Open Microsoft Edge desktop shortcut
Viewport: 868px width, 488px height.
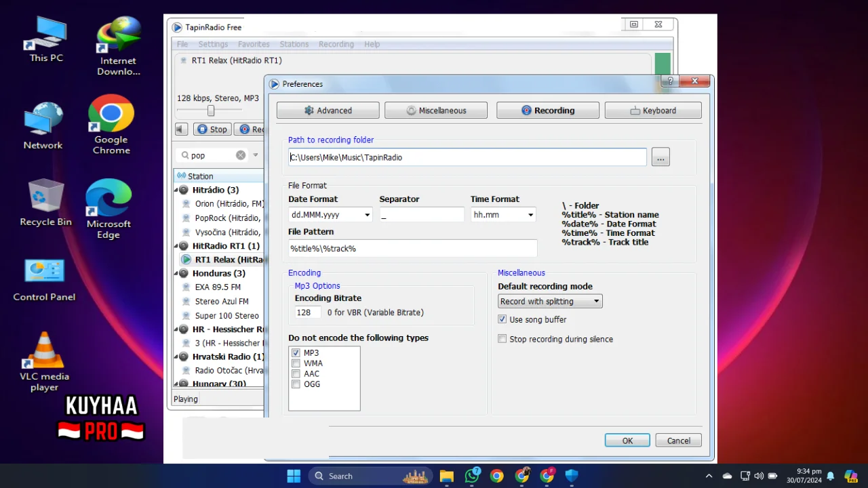tap(108, 209)
